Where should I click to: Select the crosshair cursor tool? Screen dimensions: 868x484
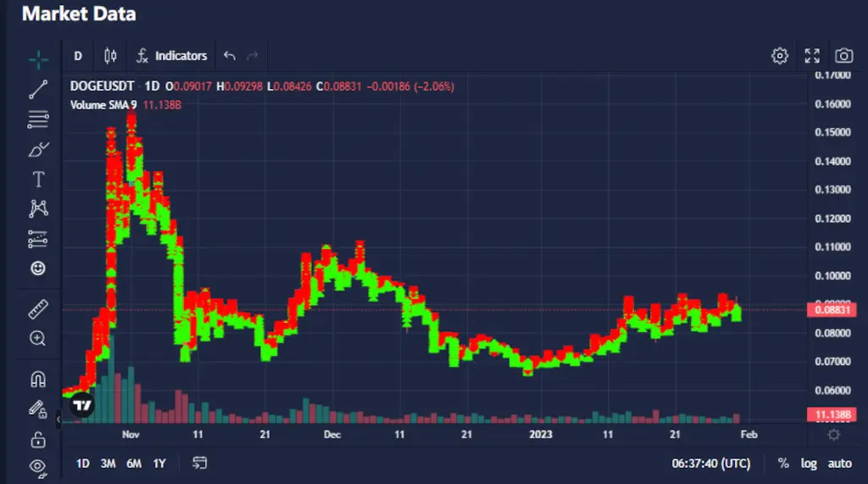click(x=38, y=59)
